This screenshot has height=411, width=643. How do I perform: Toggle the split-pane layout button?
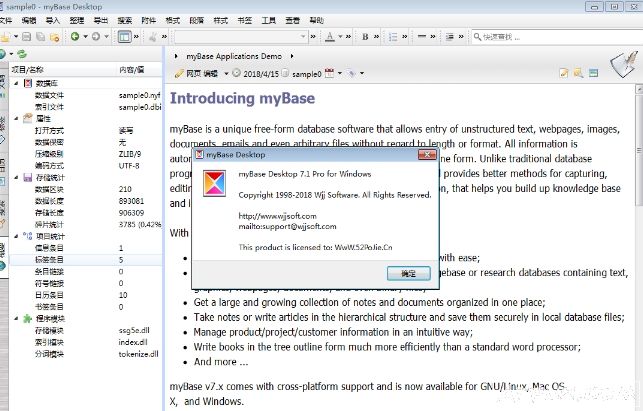click(124, 37)
